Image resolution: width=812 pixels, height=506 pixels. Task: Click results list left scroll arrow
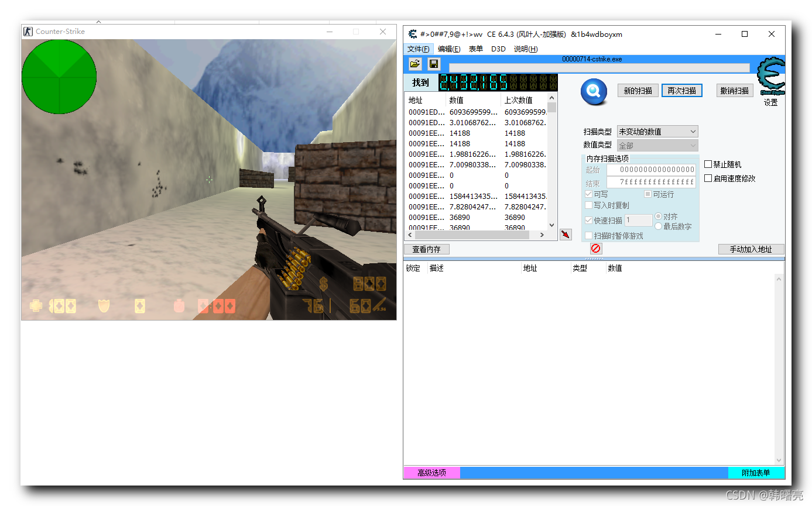[409, 235]
